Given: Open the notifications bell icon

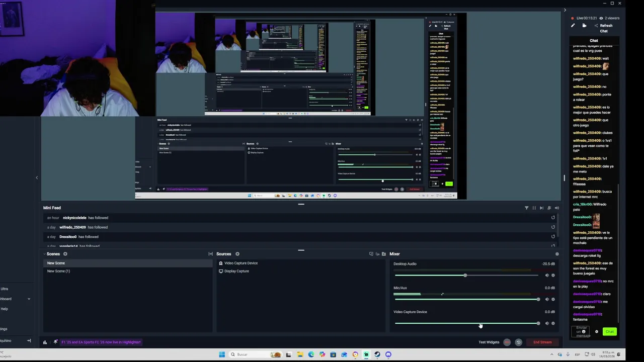Looking at the screenshot, I should (55, 342).
